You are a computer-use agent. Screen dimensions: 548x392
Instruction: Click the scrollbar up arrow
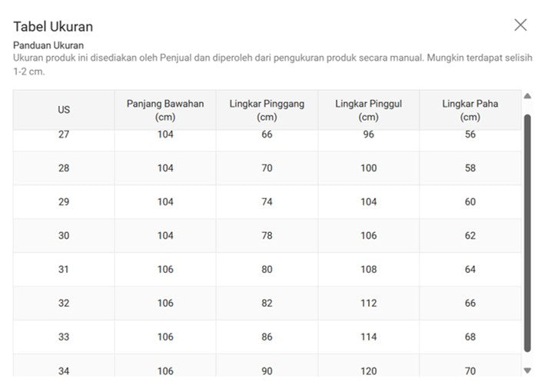pyautogui.click(x=527, y=96)
